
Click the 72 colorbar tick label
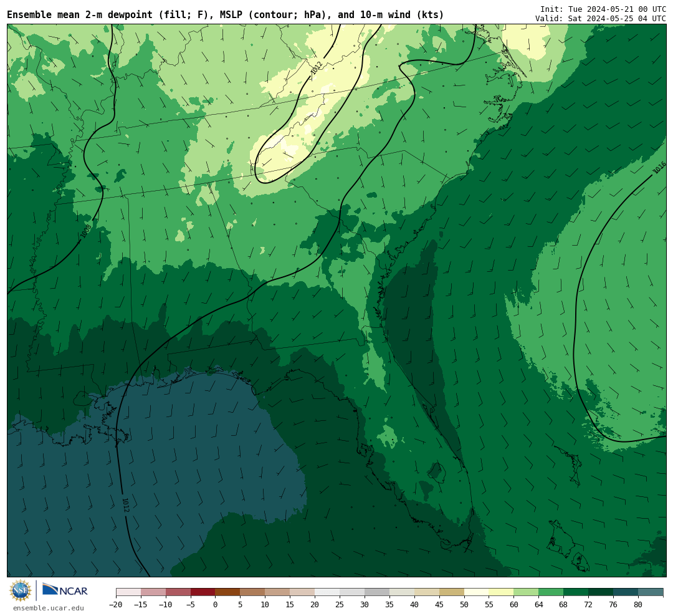589,604
